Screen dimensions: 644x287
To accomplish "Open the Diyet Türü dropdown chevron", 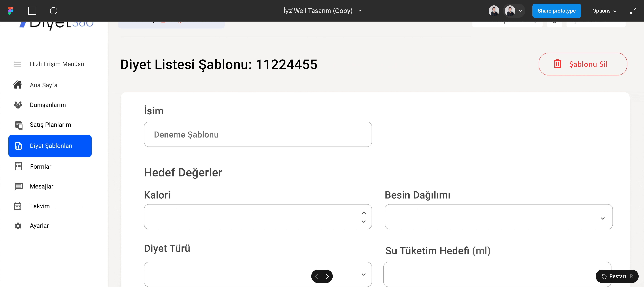I will coord(364,274).
